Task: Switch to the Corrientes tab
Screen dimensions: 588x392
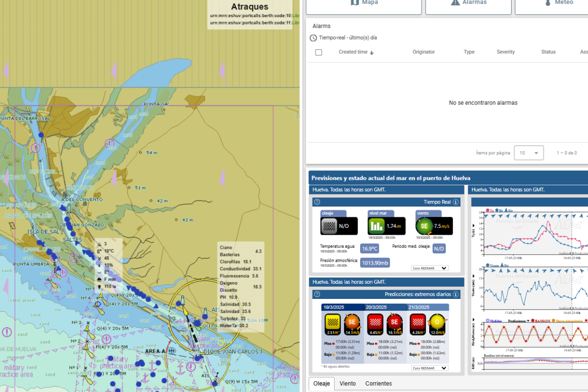Action: (x=379, y=384)
